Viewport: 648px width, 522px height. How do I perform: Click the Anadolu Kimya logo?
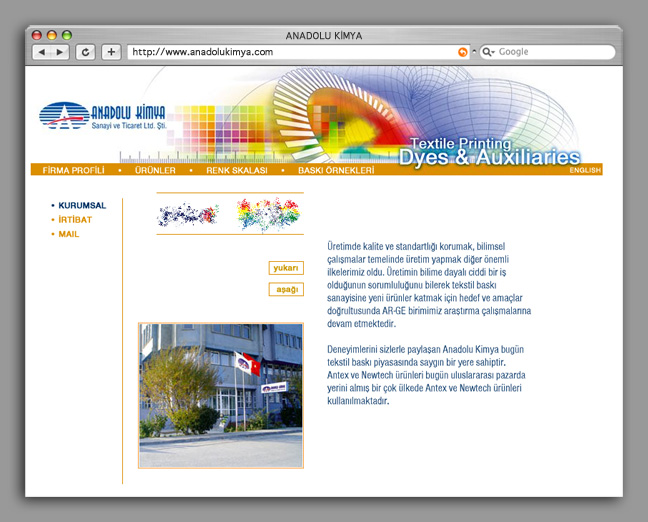(x=102, y=116)
